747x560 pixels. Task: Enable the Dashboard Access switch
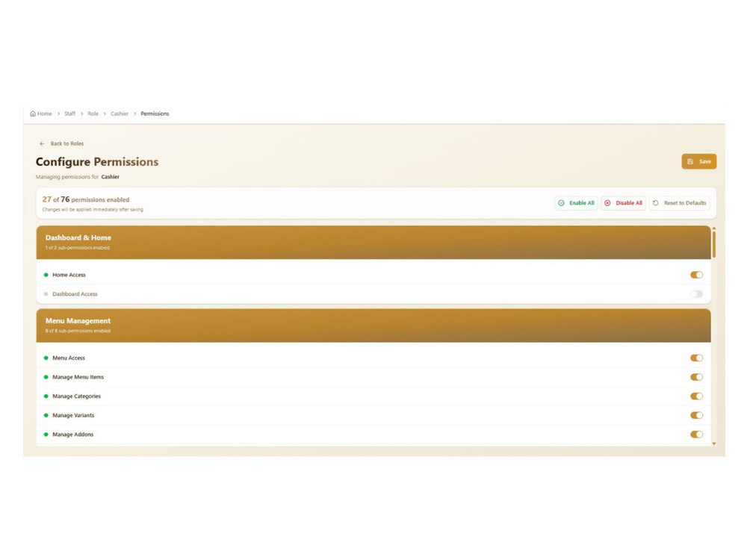coord(696,293)
